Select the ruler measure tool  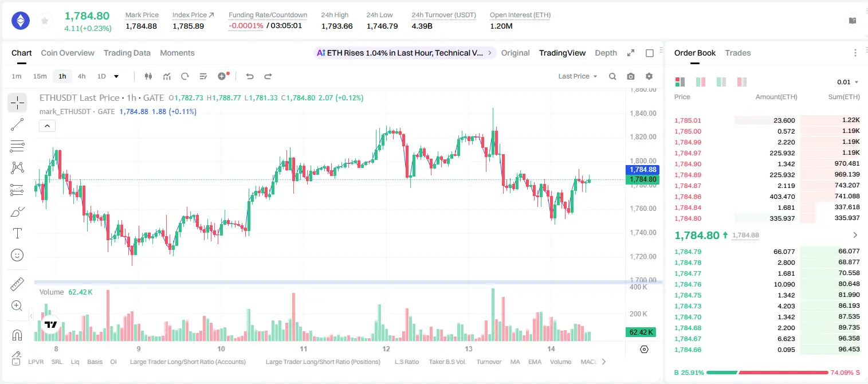[x=17, y=284]
